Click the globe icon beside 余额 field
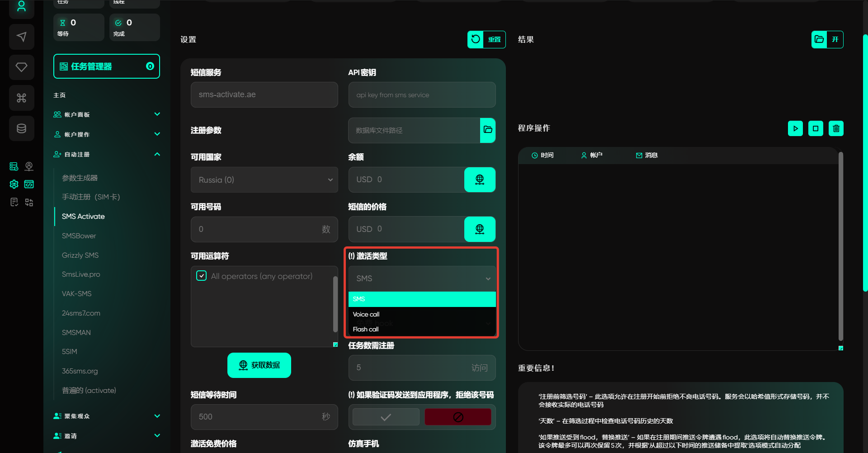The width and height of the screenshot is (868, 453). [480, 179]
